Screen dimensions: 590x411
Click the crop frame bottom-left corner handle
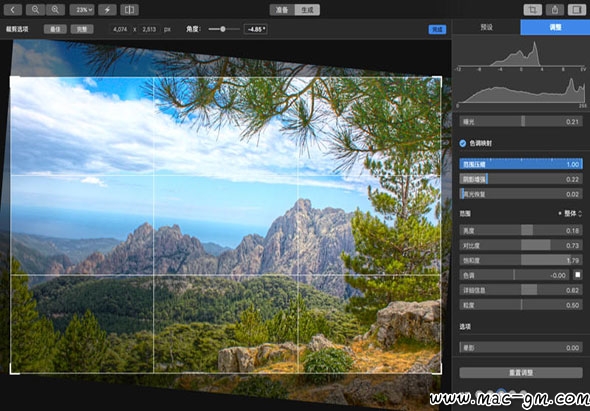[x=12, y=372]
